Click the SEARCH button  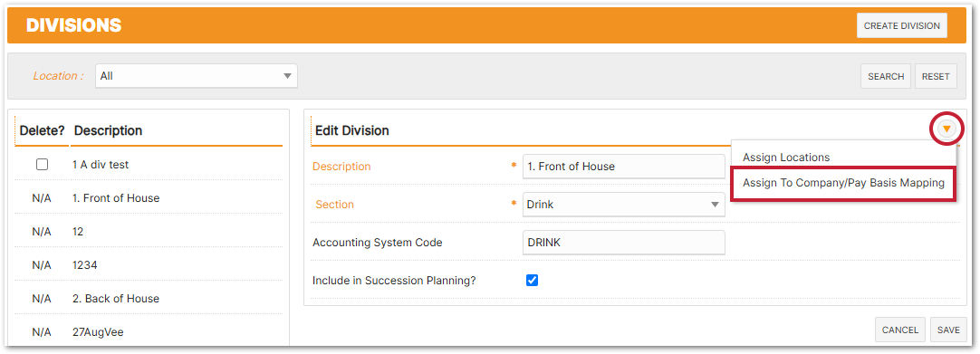coord(886,77)
